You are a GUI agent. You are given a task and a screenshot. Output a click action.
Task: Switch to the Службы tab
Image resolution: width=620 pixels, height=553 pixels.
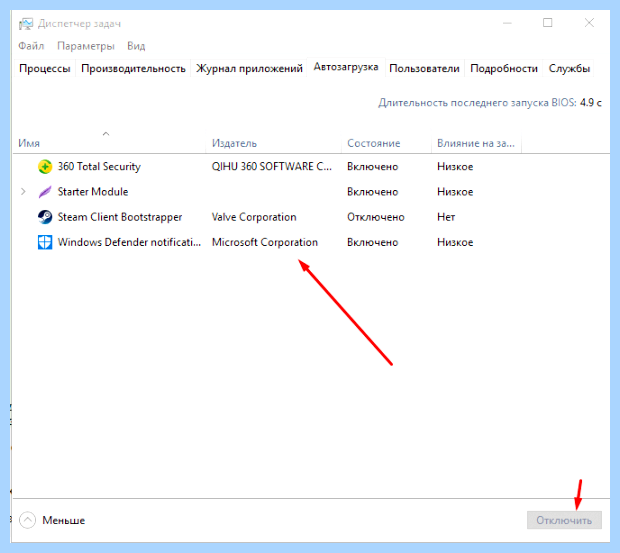point(569,68)
